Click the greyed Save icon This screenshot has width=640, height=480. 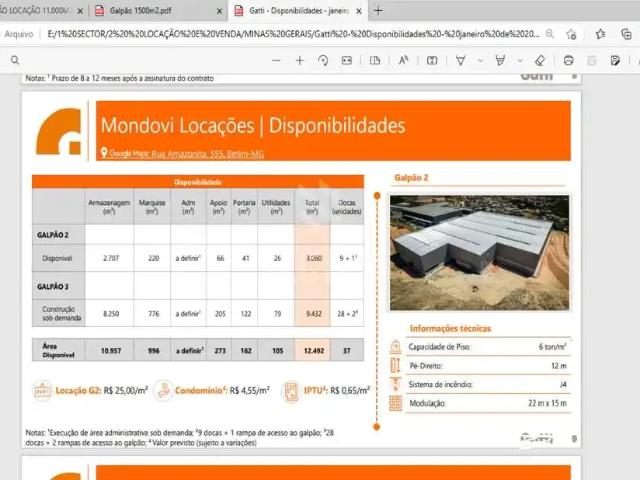tap(591, 60)
